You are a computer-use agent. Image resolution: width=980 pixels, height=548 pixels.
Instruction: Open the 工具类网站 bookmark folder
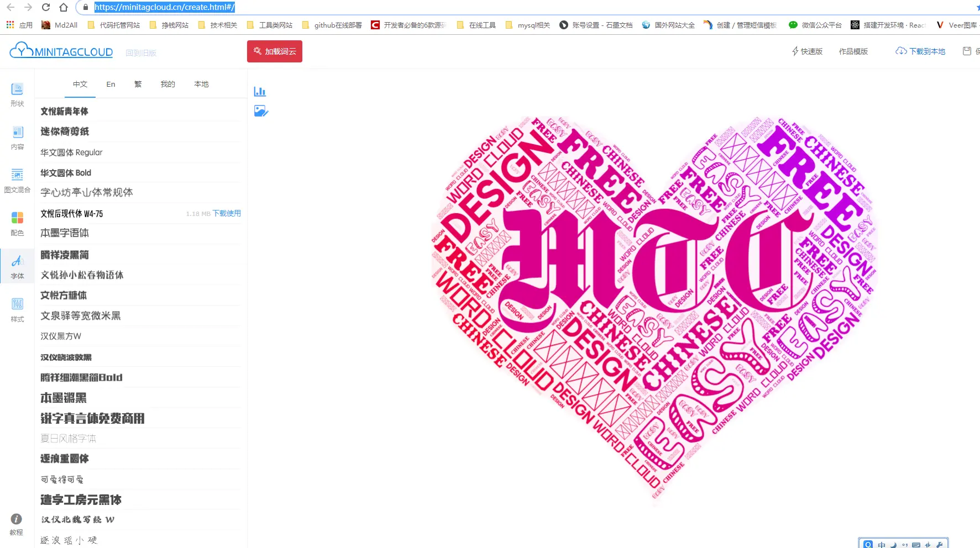coord(270,25)
